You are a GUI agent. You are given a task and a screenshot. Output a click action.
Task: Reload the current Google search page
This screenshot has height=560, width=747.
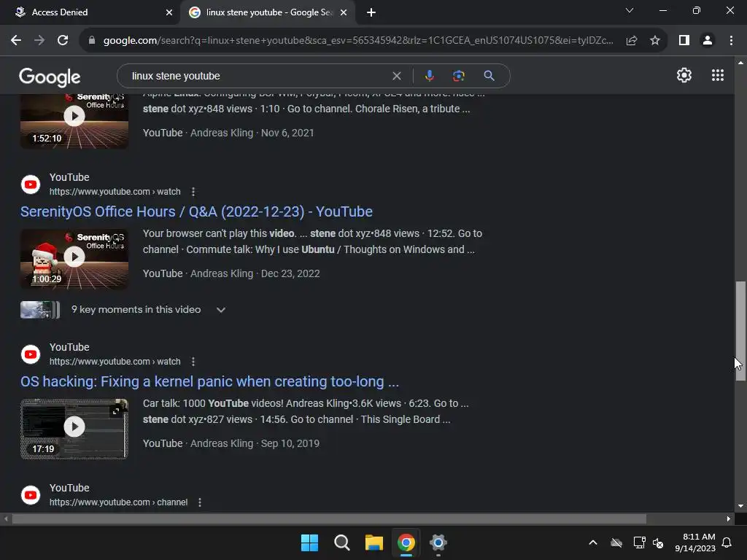(x=63, y=41)
